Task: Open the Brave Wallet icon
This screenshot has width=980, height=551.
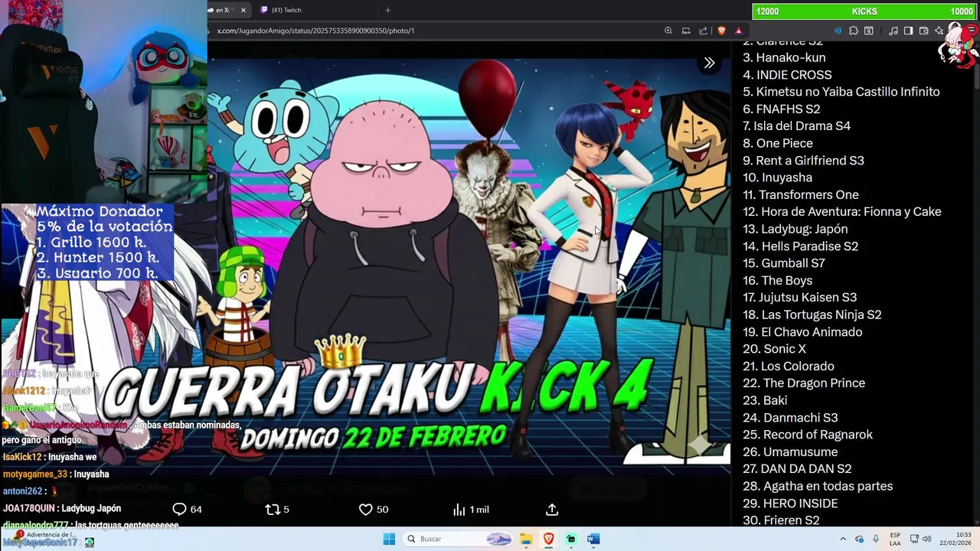Action: click(x=923, y=31)
